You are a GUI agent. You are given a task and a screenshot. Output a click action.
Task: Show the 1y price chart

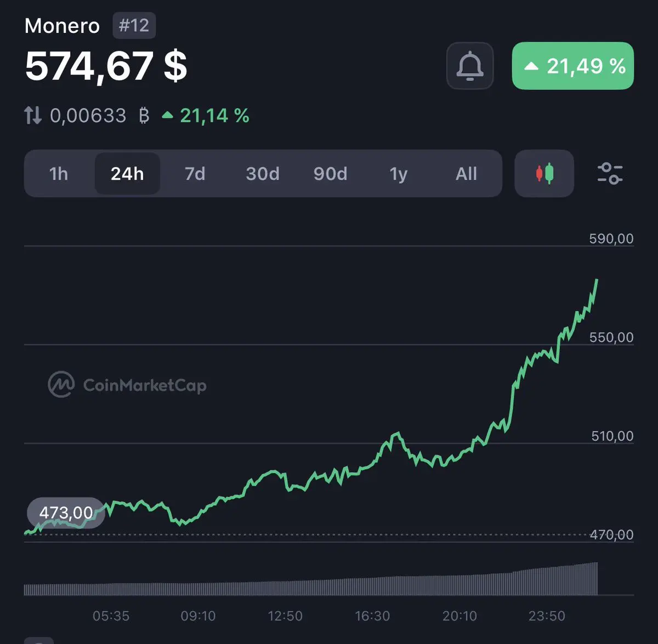click(x=399, y=174)
